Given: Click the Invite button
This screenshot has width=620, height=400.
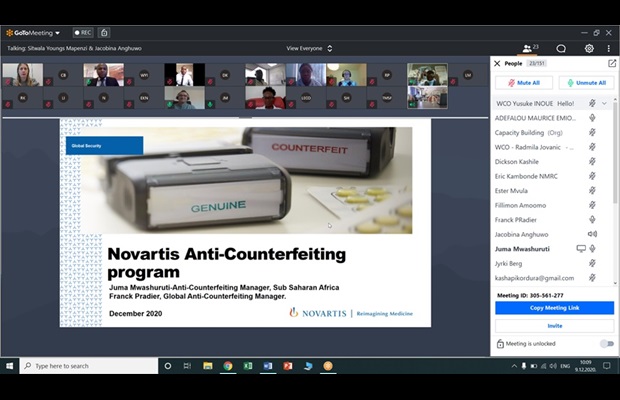Looking at the screenshot, I should click(x=554, y=326).
